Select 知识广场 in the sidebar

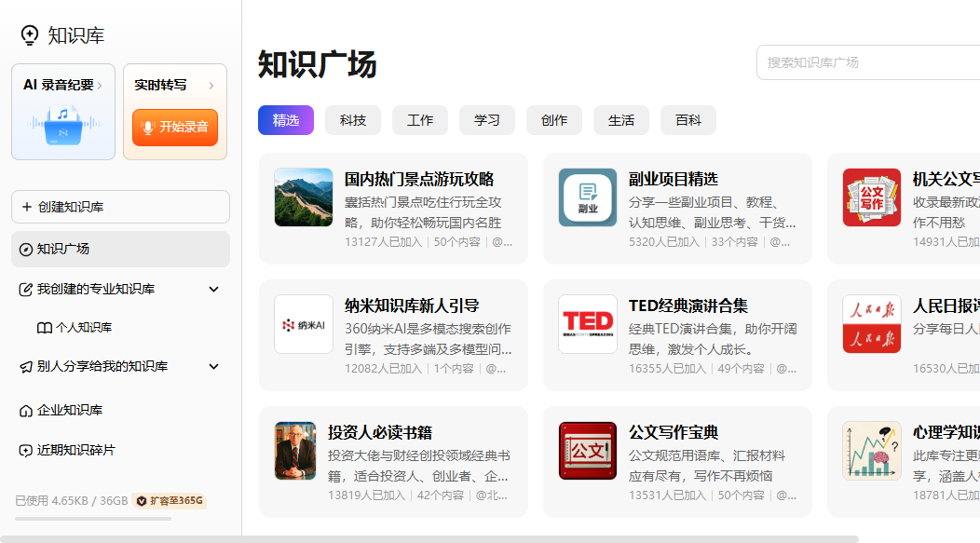pos(120,250)
